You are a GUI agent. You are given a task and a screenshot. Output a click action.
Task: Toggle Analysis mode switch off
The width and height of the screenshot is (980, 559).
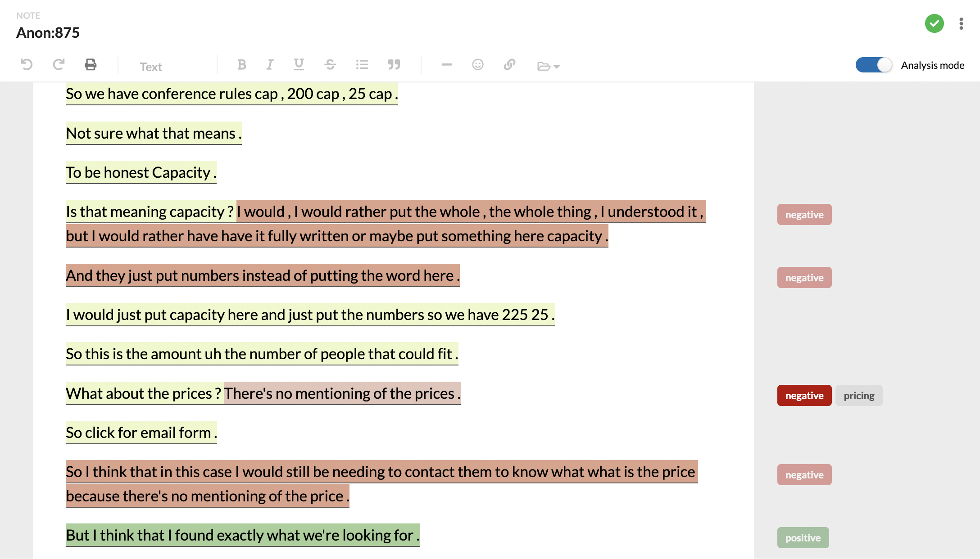click(874, 64)
